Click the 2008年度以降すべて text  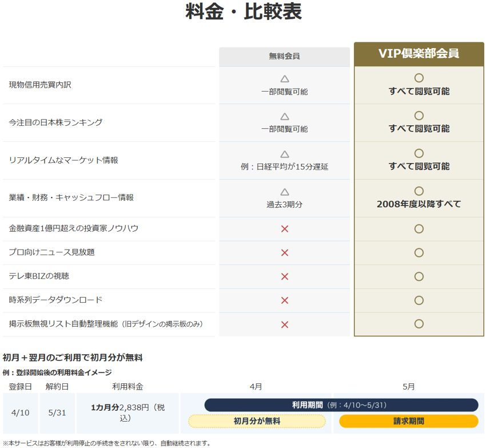(419, 204)
